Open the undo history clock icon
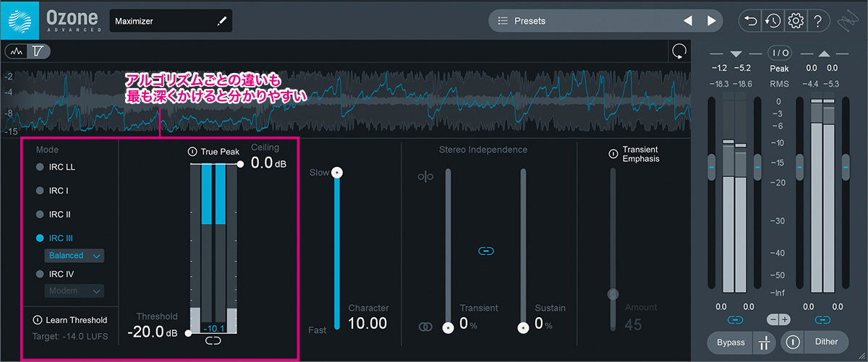868x362 pixels. point(773,21)
